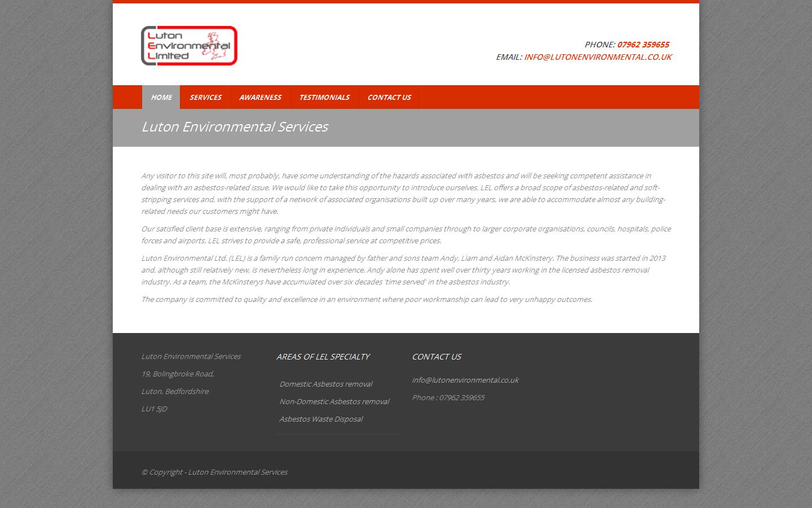
Task: Open Non-Domestic Asbestos removal specialty link
Action: [x=334, y=401]
